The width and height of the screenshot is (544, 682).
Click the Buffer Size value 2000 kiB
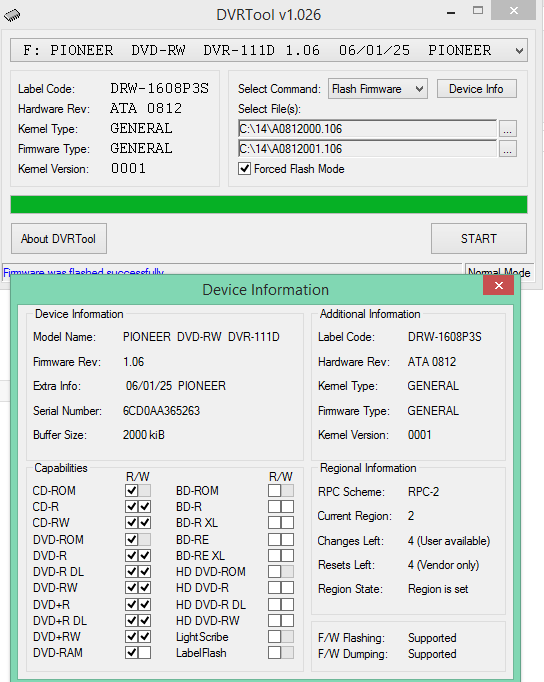point(144,435)
